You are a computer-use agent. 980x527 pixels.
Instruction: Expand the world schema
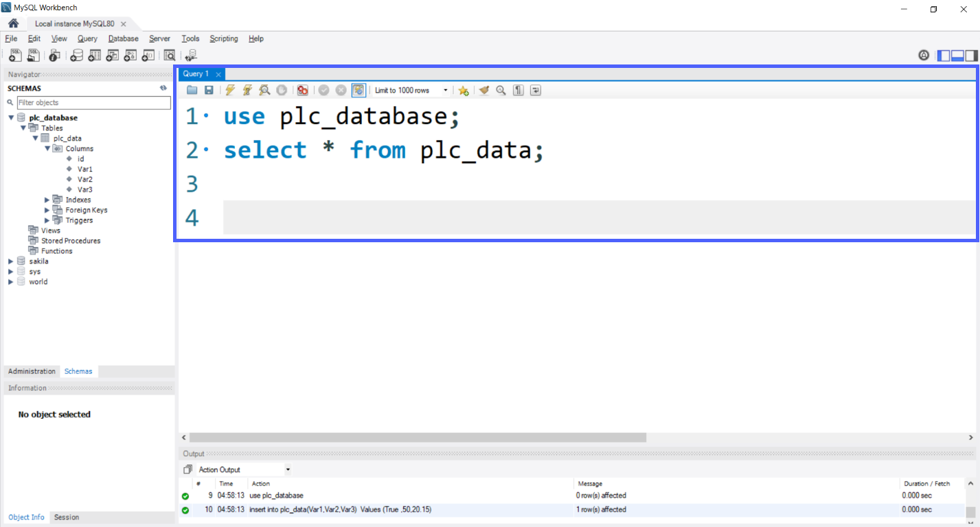(x=10, y=282)
